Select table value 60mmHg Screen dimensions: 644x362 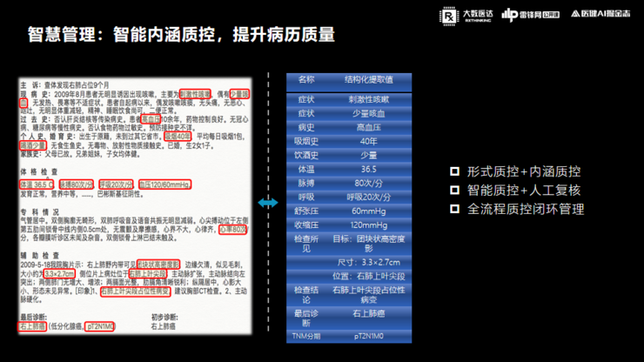coord(368,211)
